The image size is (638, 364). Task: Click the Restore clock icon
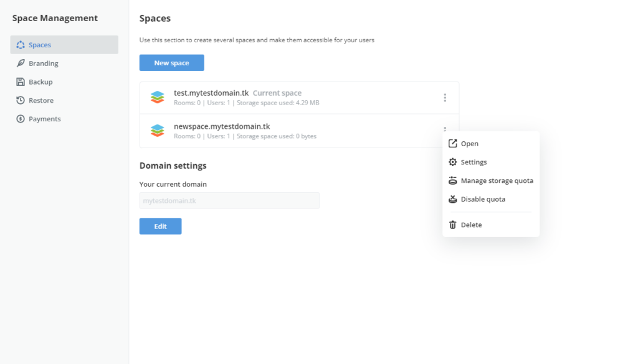coord(21,100)
